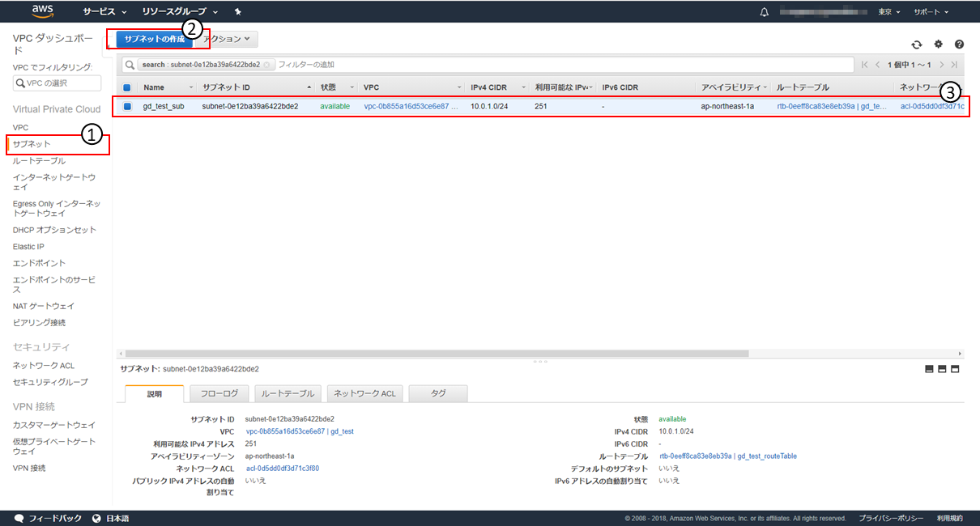Click the VPC の選択 filter field

(x=58, y=83)
